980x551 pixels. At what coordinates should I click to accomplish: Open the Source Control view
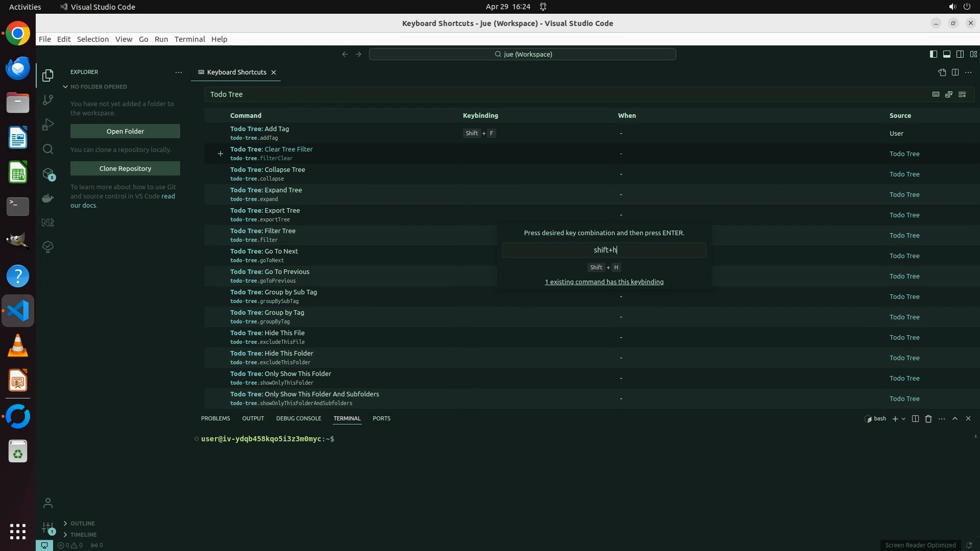point(48,100)
